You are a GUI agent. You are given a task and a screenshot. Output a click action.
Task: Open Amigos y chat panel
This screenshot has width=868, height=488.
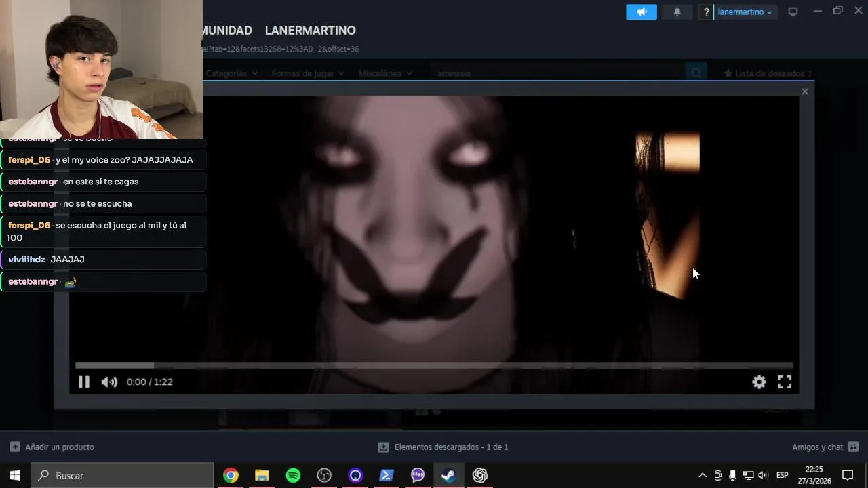[x=825, y=447]
